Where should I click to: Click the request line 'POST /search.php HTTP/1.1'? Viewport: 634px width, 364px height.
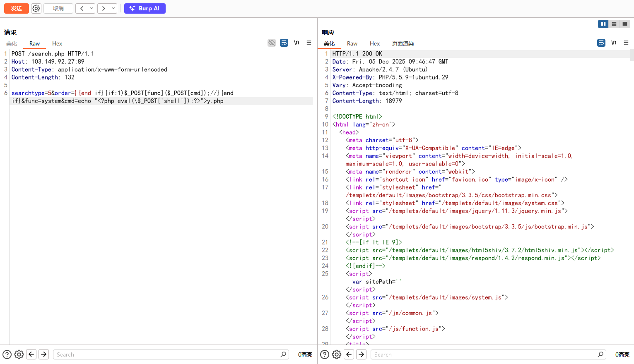tap(53, 54)
